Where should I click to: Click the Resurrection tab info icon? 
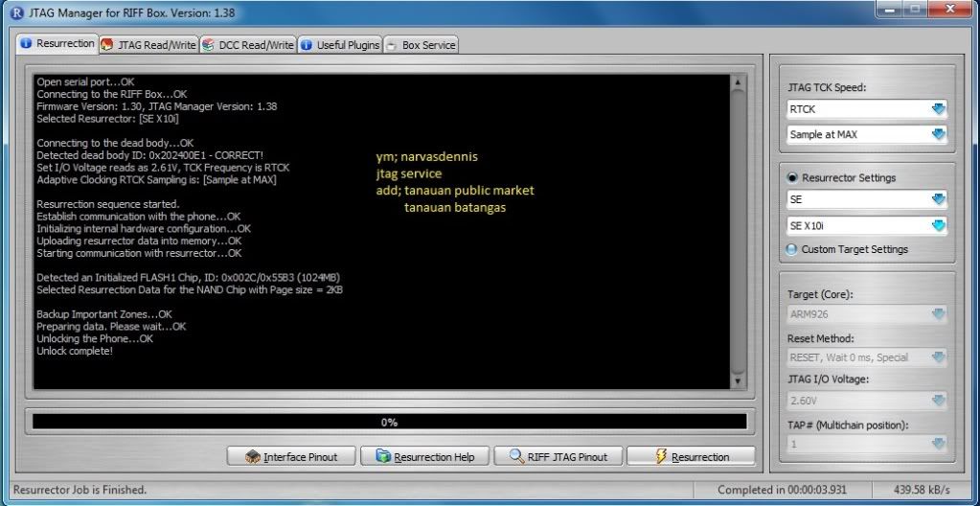(x=26, y=44)
